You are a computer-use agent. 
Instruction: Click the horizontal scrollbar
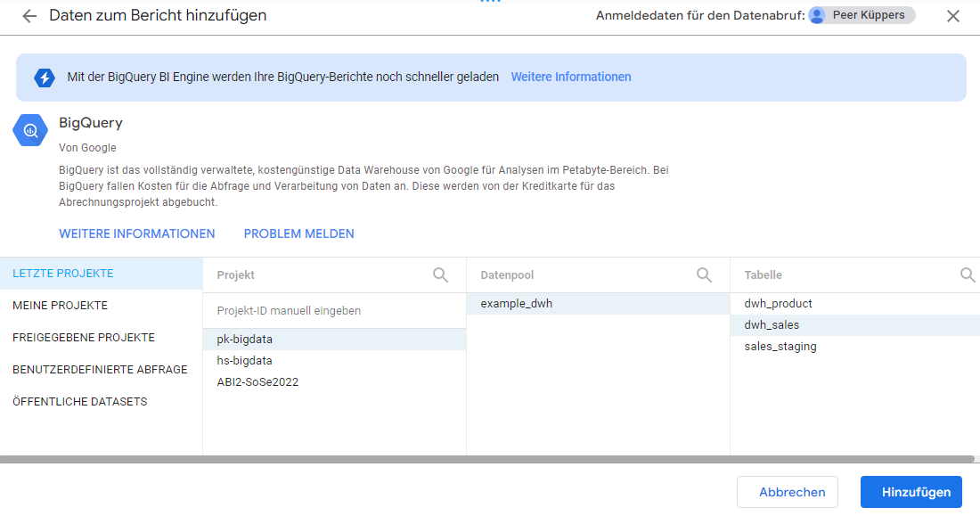pyautogui.click(x=486, y=459)
